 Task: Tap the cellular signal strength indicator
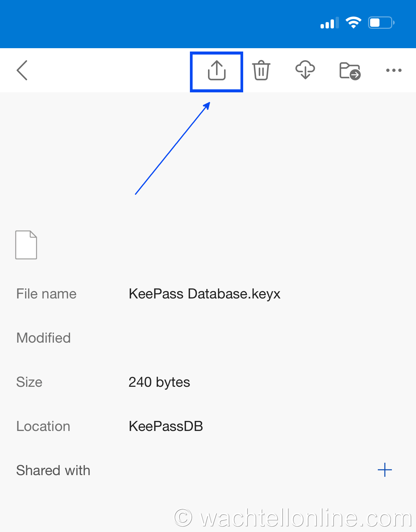pyautogui.click(x=329, y=23)
